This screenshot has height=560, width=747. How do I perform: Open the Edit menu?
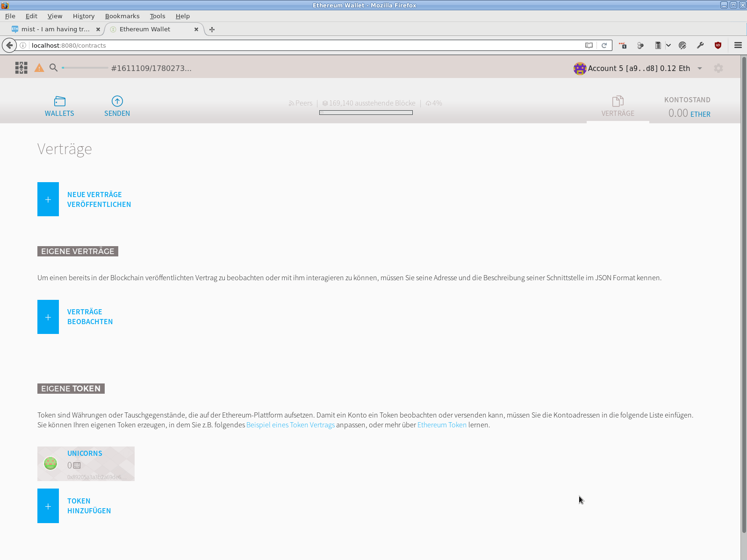tap(31, 16)
